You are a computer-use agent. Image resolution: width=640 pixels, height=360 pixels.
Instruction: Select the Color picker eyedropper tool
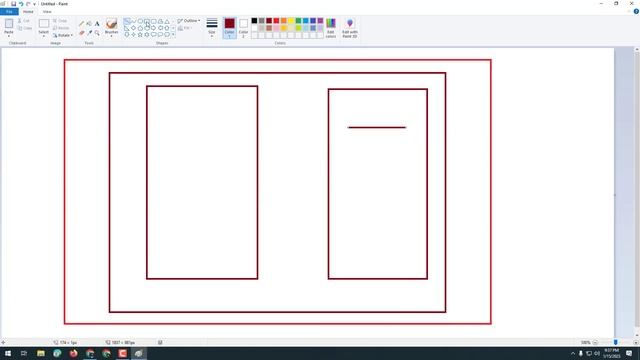[89, 33]
